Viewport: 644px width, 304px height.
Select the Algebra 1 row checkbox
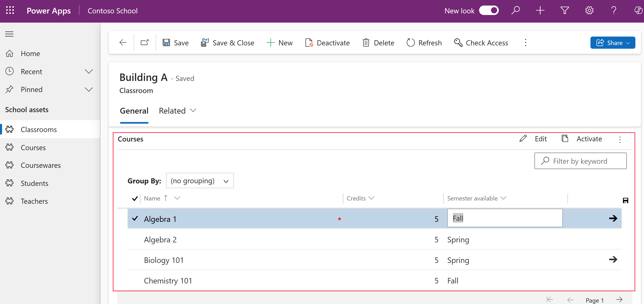pos(135,218)
